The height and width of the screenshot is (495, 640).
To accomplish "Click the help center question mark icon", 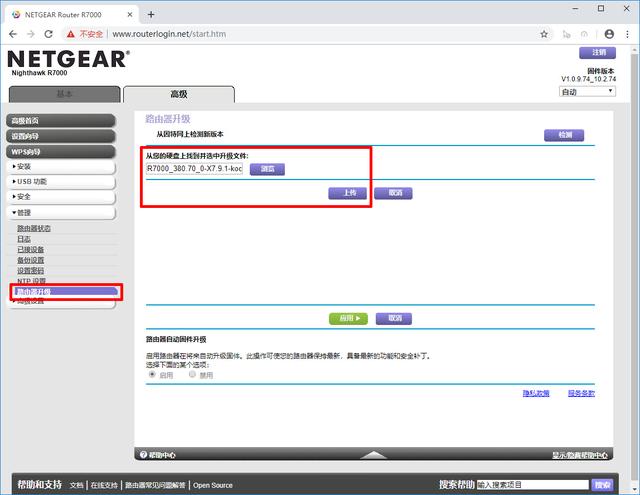I will (x=143, y=455).
